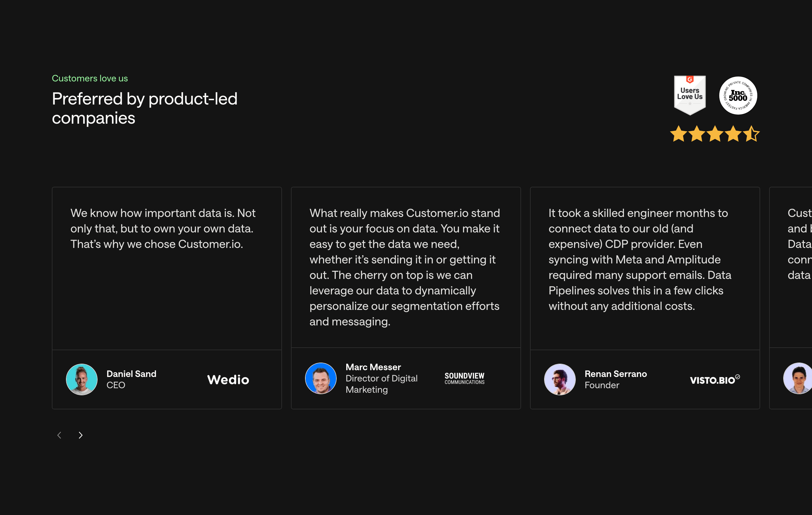This screenshot has height=515, width=812.
Task: Open the VISTO.BIO logo
Action: coord(714,379)
